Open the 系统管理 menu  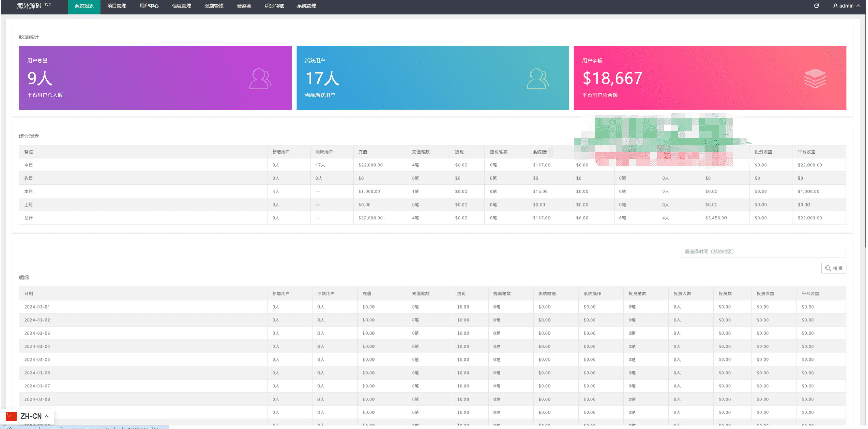tap(306, 6)
